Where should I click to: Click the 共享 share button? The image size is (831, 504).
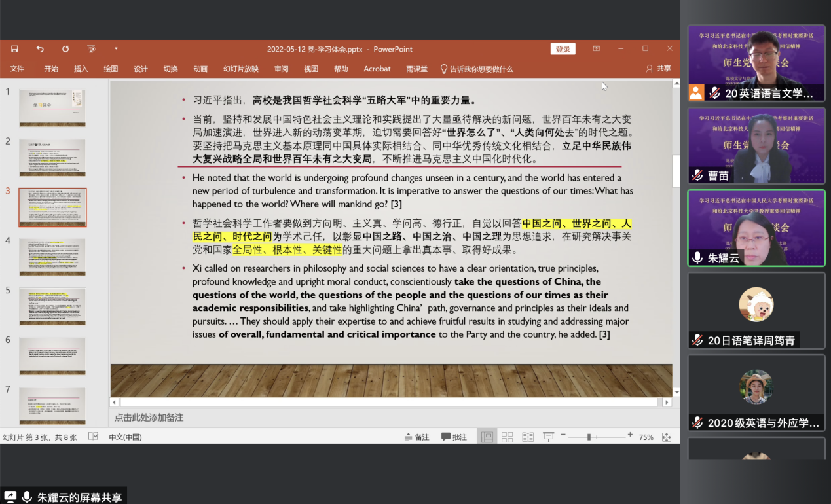(x=659, y=69)
